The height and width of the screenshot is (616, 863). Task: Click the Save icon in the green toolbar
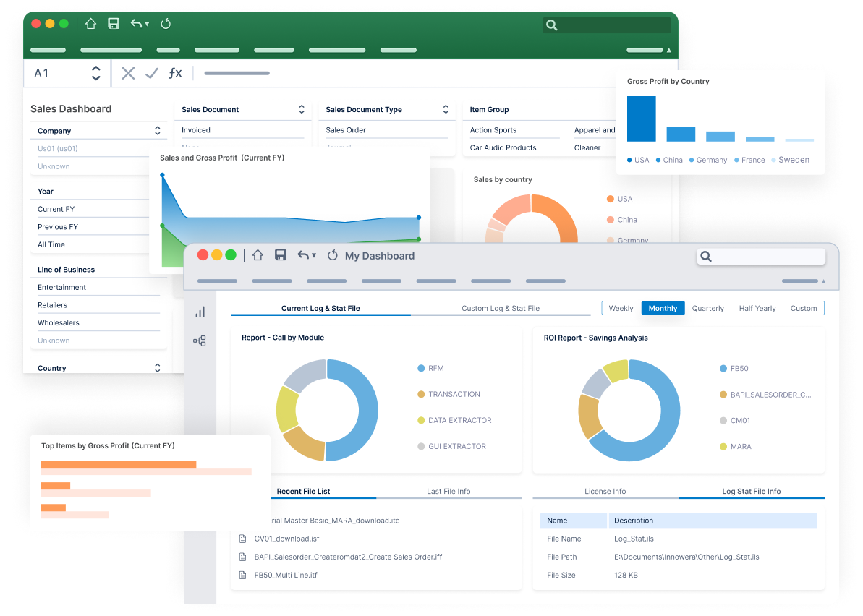(113, 23)
